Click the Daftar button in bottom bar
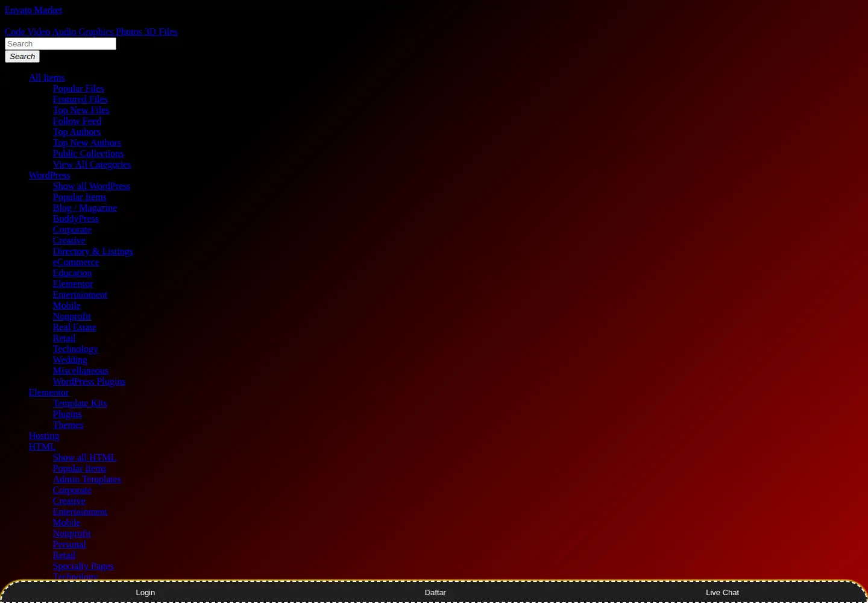Viewport: 868px width, 603px height. coord(435,592)
